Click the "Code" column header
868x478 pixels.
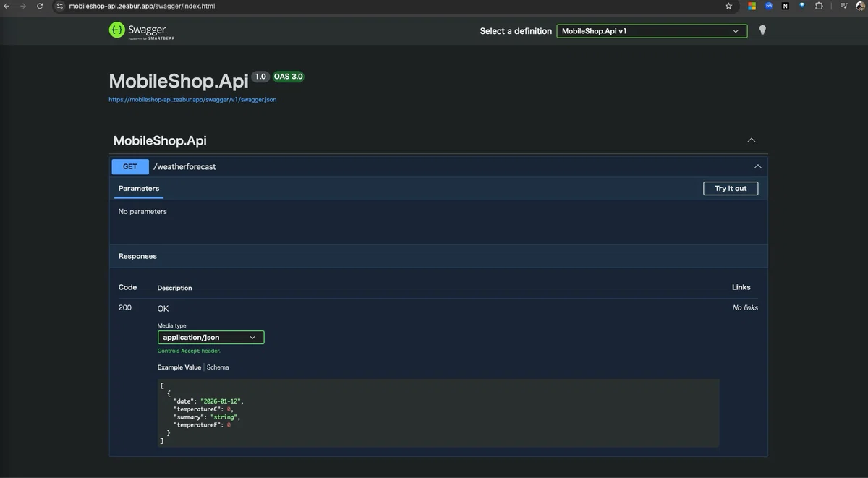pos(127,287)
